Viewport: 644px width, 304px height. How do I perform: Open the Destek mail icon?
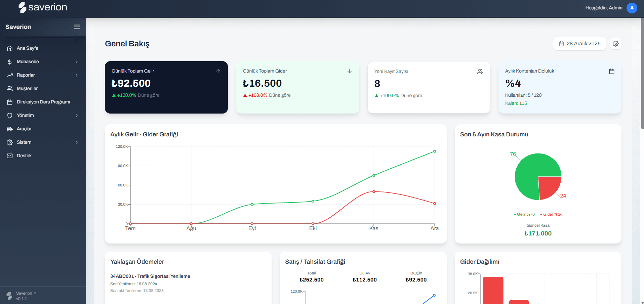10,156
